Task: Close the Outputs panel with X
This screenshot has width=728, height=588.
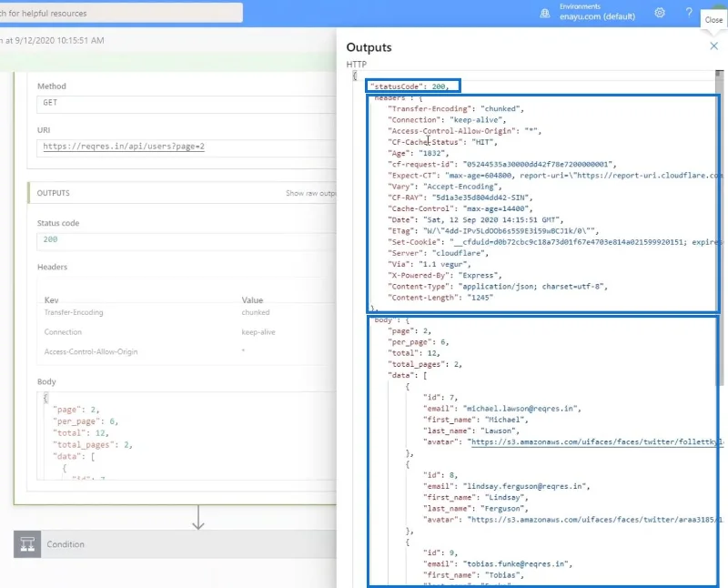Action: click(x=713, y=46)
